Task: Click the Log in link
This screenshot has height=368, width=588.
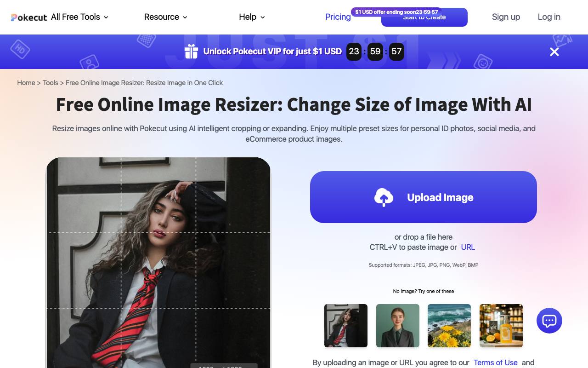Action: coord(549,17)
